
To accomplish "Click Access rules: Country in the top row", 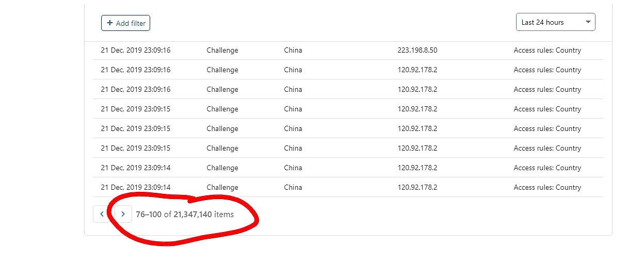I will point(547,51).
